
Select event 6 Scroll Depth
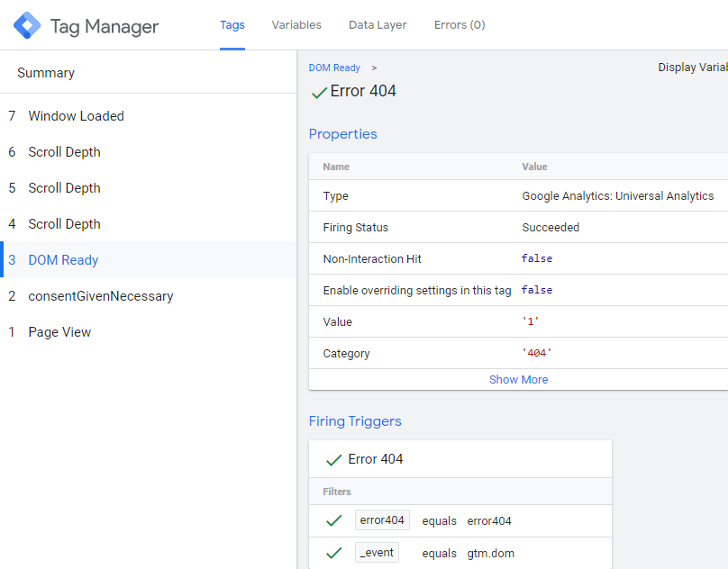(x=148, y=152)
